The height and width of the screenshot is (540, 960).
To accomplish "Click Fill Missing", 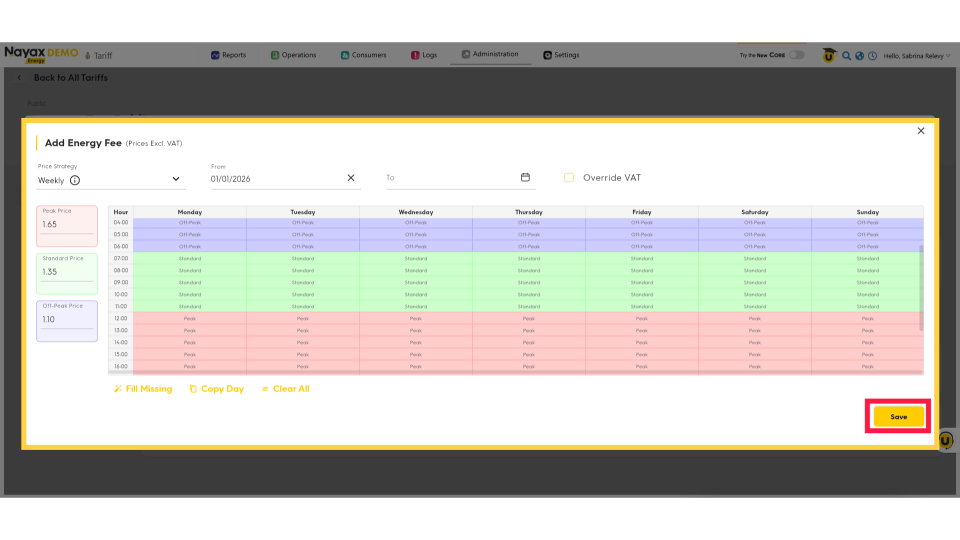I will coord(143,389).
